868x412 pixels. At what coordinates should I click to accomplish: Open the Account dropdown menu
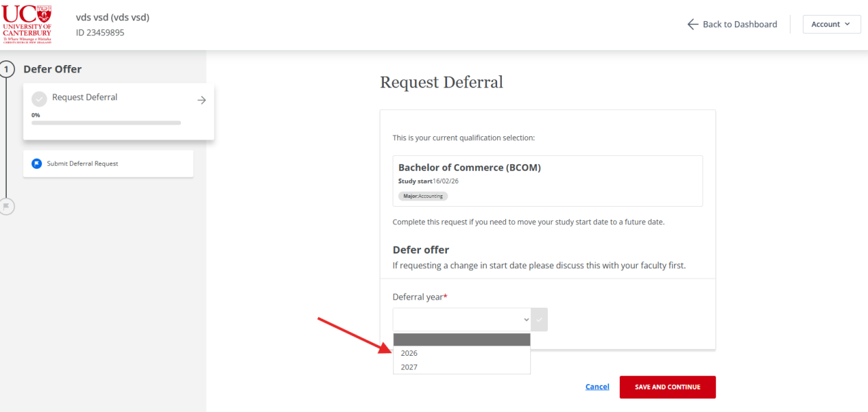831,24
